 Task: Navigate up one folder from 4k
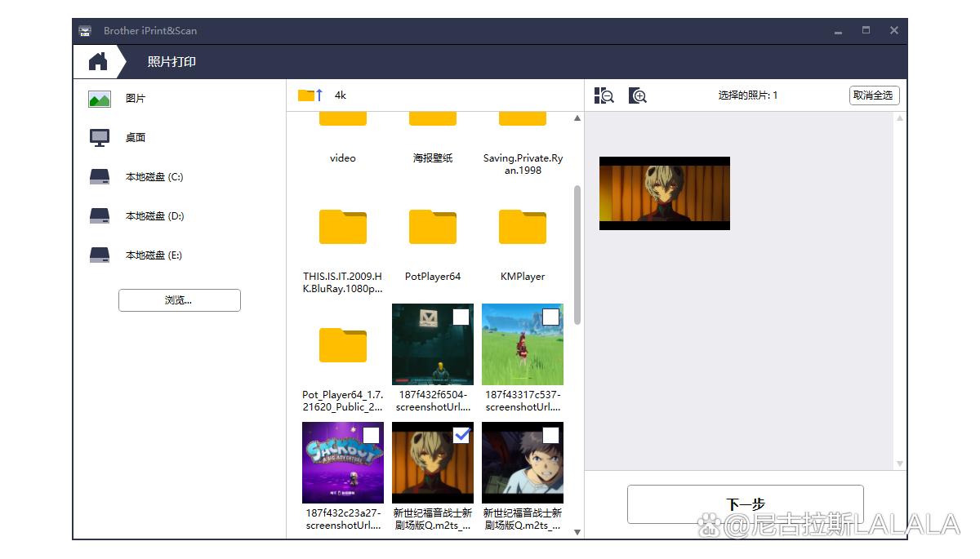coord(310,95)
